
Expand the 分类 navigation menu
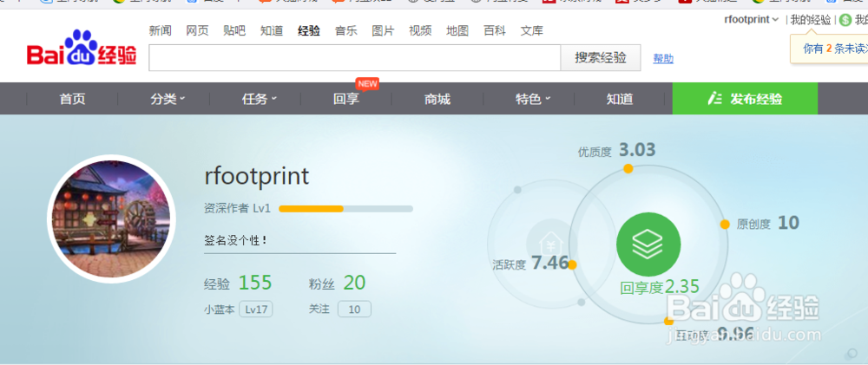click(168, 99)
